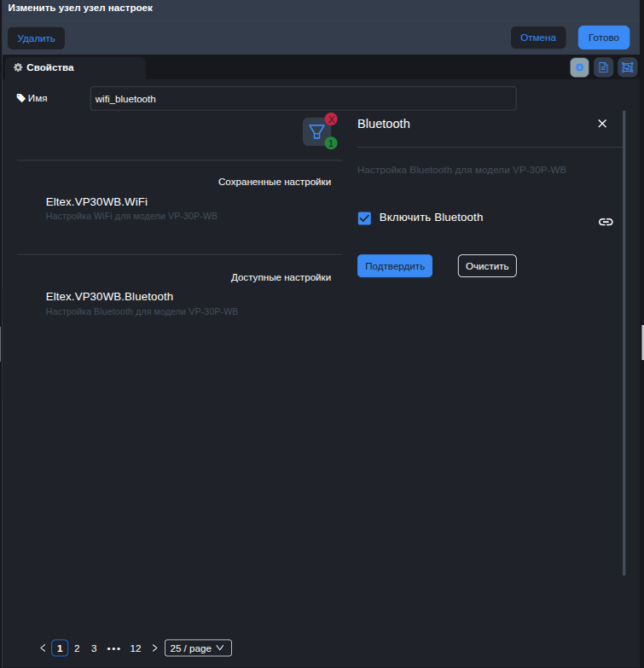Click the Имя field containing wifi_bluetooth
Screen dimensions: 644x668
(x=304, y=99)
